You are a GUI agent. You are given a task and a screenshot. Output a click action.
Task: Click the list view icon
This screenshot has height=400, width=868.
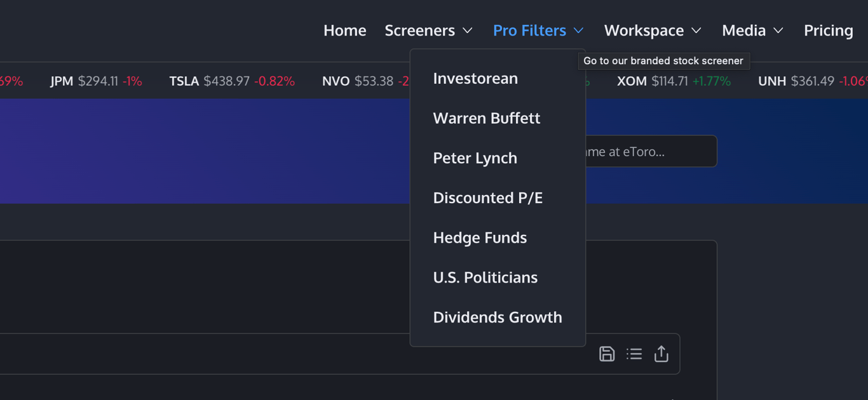point(634,354)
